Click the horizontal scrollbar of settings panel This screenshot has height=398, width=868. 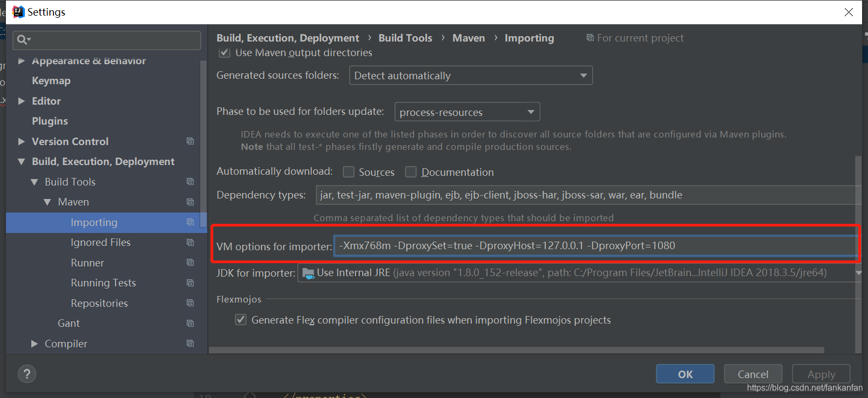coord(517,350)
